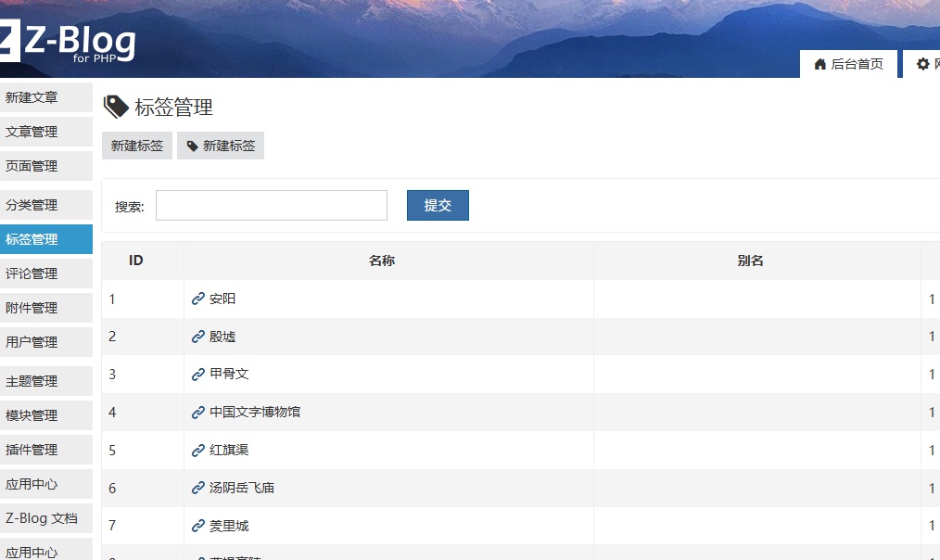Click the plain 新建标签 button without icon
The image size is (940, 560).
(x=136, y=146)
